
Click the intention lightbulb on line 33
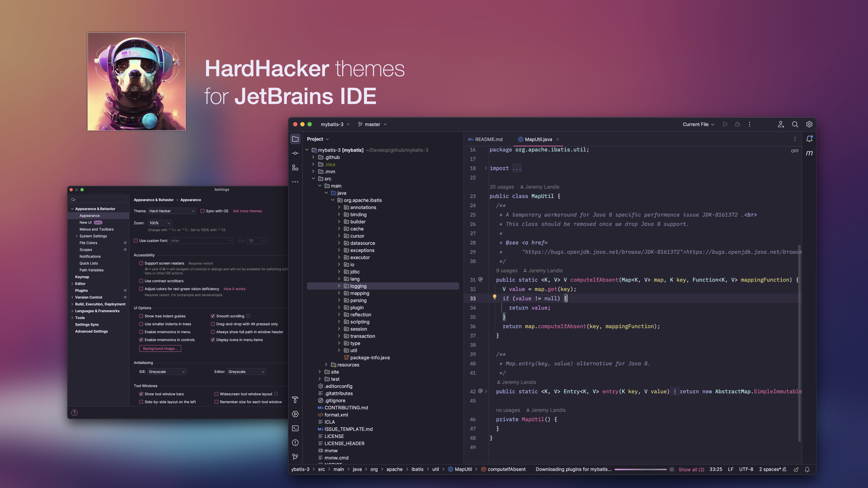click(494, 297)
